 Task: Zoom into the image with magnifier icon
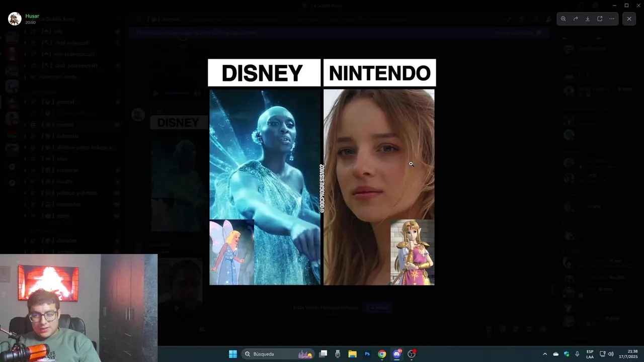[x=563, y=19]
